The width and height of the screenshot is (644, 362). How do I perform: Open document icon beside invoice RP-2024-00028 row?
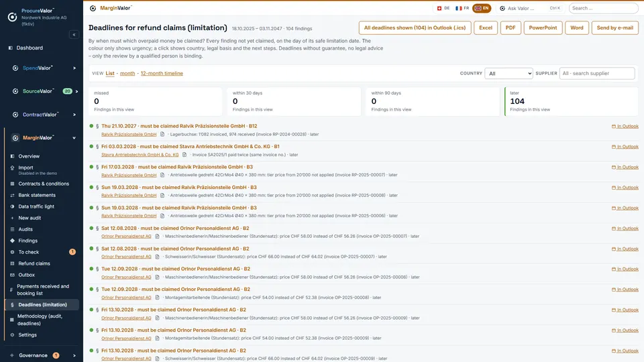point(162,134)
